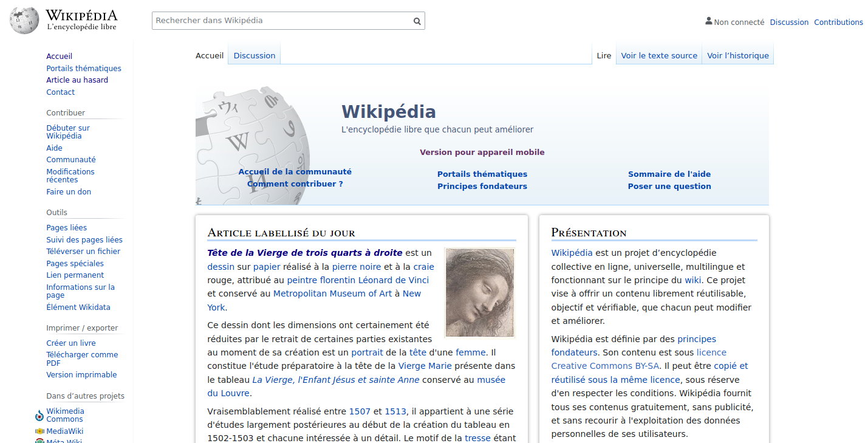Click the Wikimedia Commons icon
This screenshot has height=443, width=868.
39,416
